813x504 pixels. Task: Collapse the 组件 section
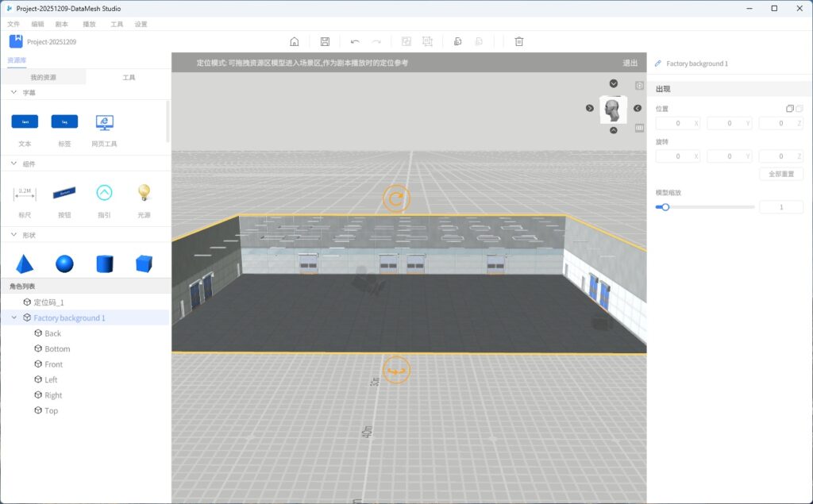(13, 164)
